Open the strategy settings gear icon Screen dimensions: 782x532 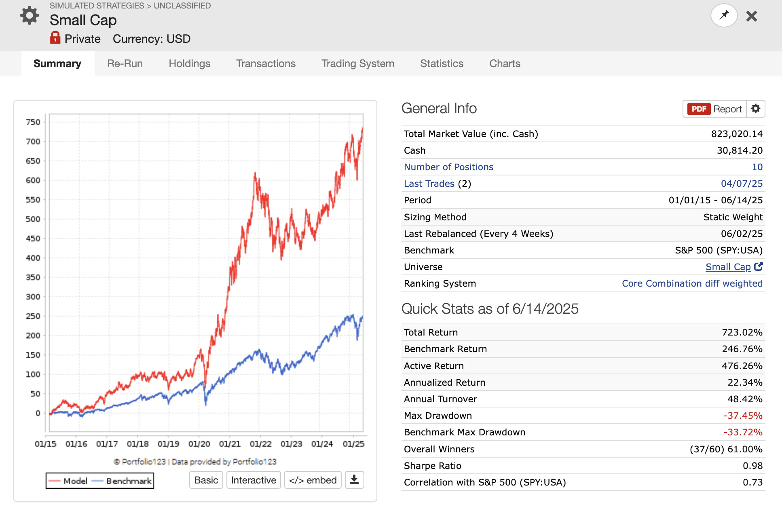(x=30, y=16)
